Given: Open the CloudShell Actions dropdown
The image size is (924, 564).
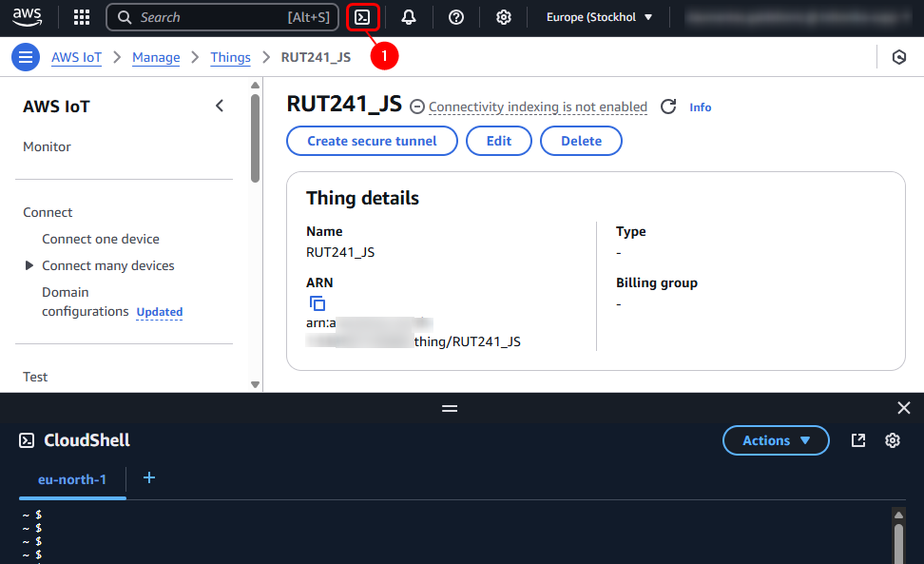Looking at the screenshot, I should click(x=776, y=440).
